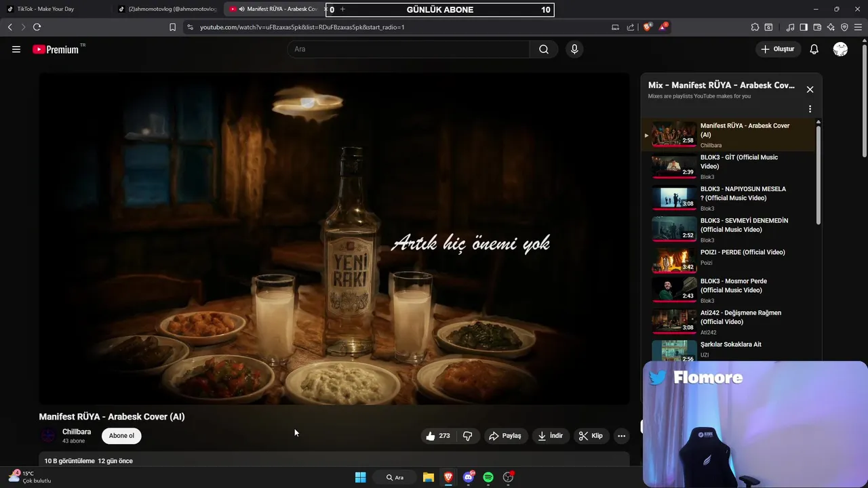Switch to the ahmomotovlog browser tab
Viewport: 868px width, 488px height.
coord(166,9)
